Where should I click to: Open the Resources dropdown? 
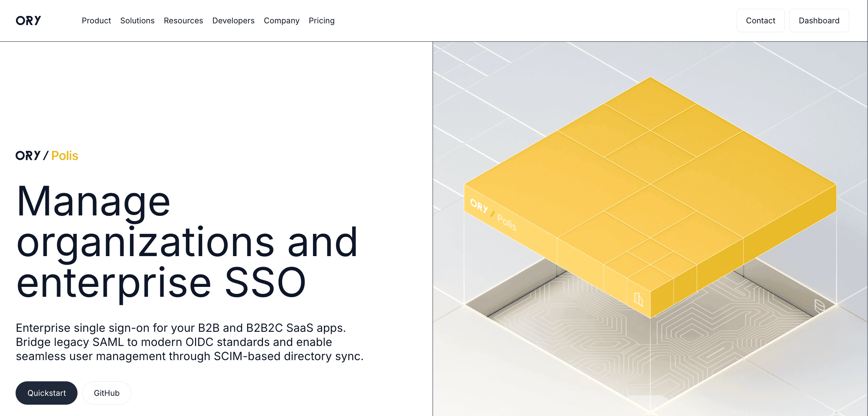(183, 21)
